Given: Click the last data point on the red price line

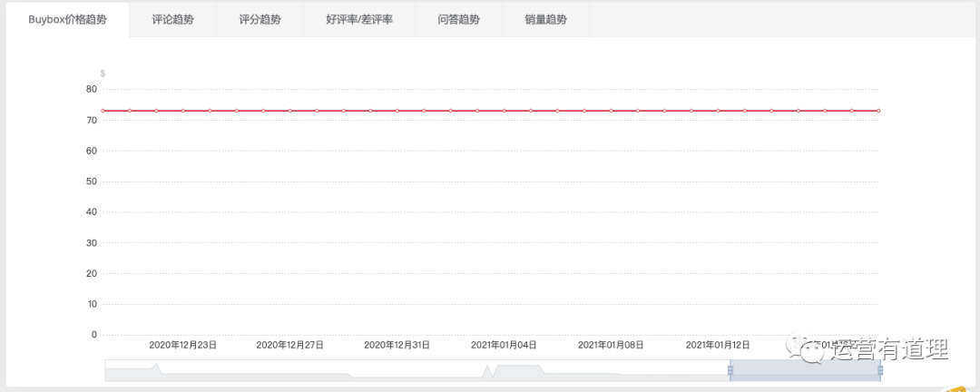Looking at the screenshot, I should click(x=878, y=111).
